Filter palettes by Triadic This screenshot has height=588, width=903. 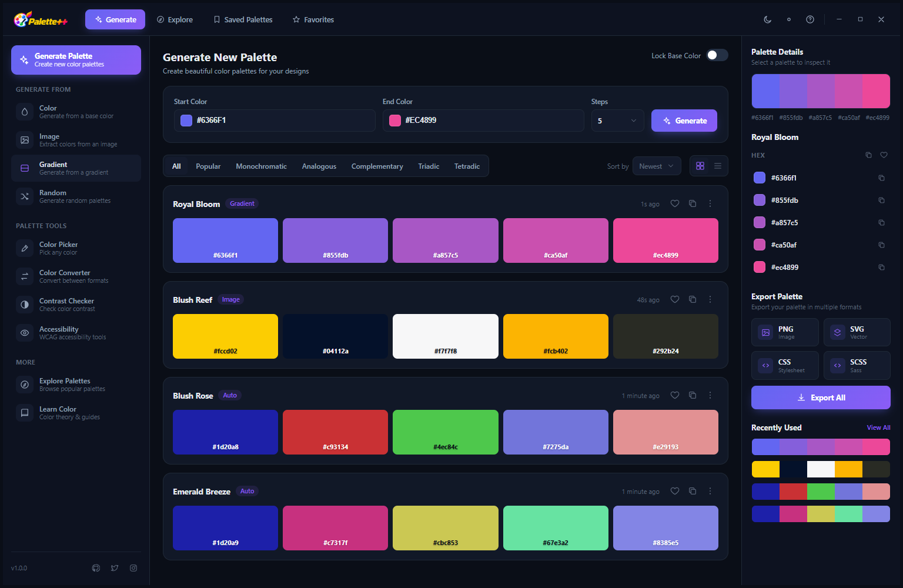429,166
